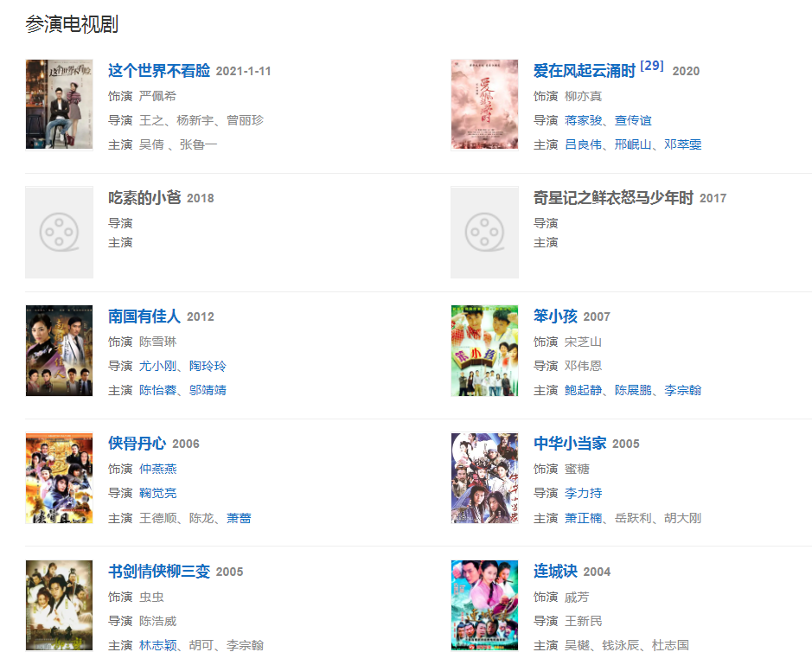812x665 pixels.
Task: Open role 仲燕燕 link
Action: (x=157, y=470)
